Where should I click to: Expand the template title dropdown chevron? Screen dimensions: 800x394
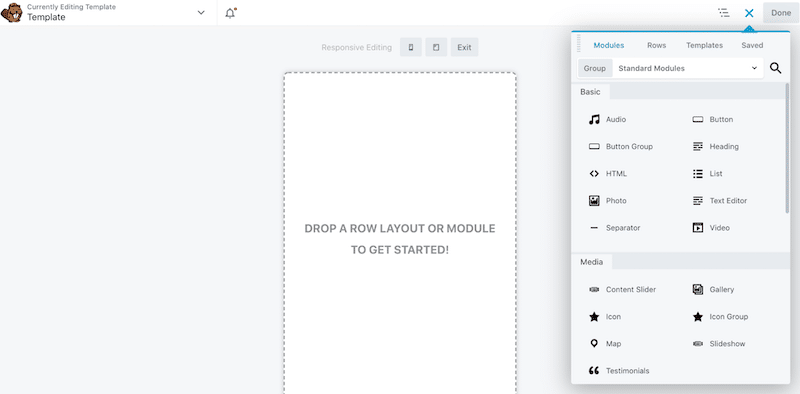[201, 13]
